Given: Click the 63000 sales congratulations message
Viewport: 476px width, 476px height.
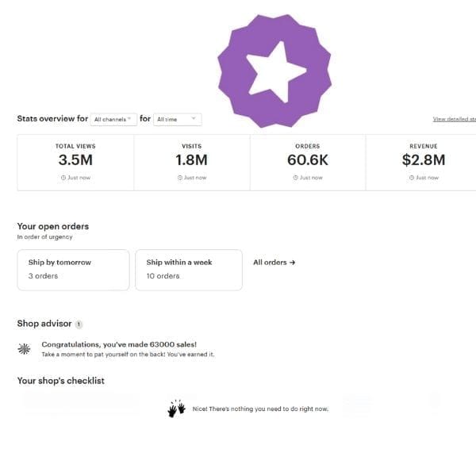Looking at the screenshot, I should pyautogui.click(x=119, y=344).
